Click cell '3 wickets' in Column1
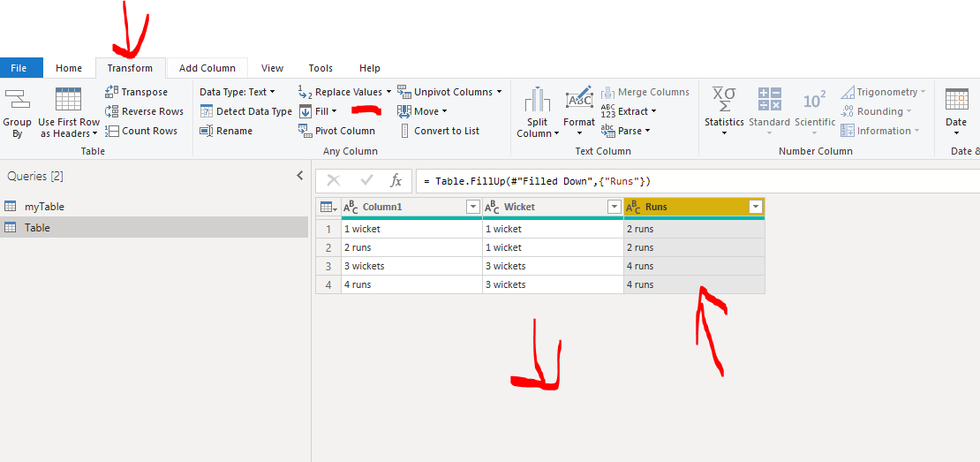Viewport: 980px width, 462px height. pos(411,266)
